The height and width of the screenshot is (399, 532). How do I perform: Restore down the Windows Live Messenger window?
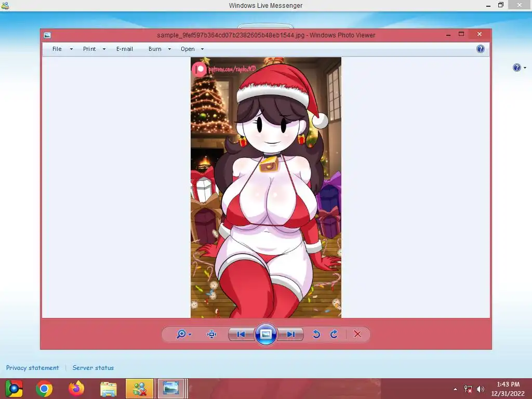(501, 5)
